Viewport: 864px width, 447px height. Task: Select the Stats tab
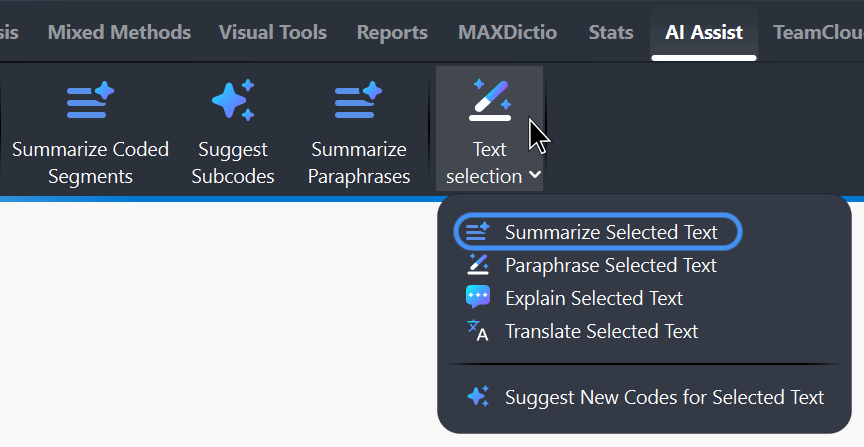[611, 32]
